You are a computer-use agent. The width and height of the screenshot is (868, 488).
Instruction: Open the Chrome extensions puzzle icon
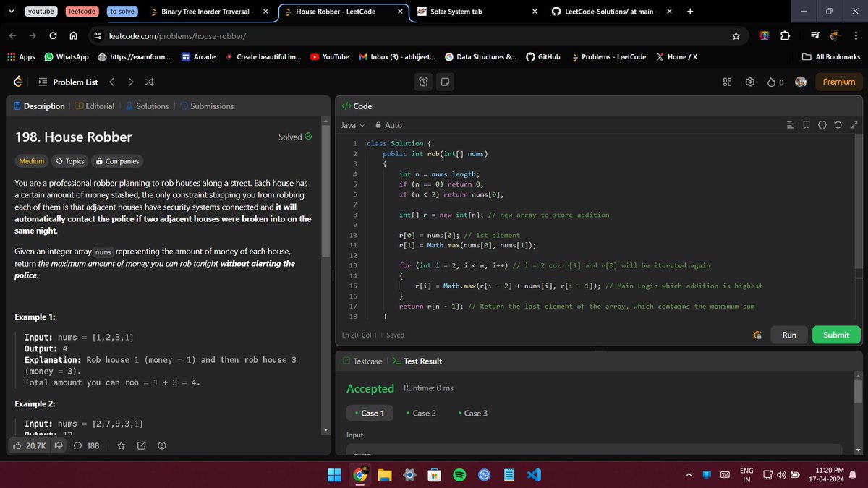(x=786, y=36)
